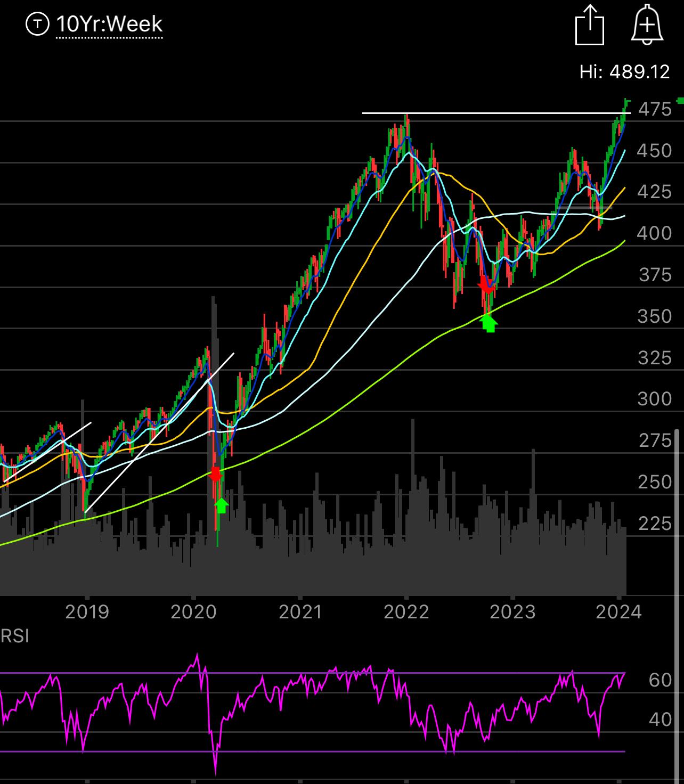Viewport: 684px width, 784px height.
Task: Tap the 475 price axis label
Action: (x=655, y=109)
